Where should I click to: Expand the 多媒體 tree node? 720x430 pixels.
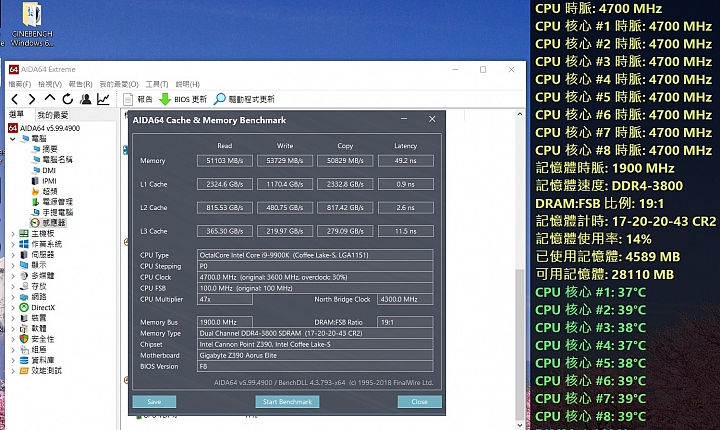tap(13, 276)
